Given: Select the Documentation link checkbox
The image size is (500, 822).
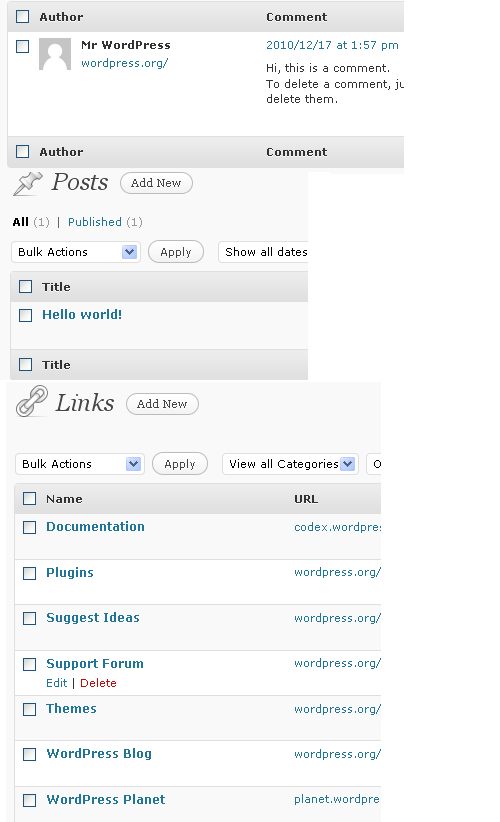Looking at the screenshot, I should 29,527.
